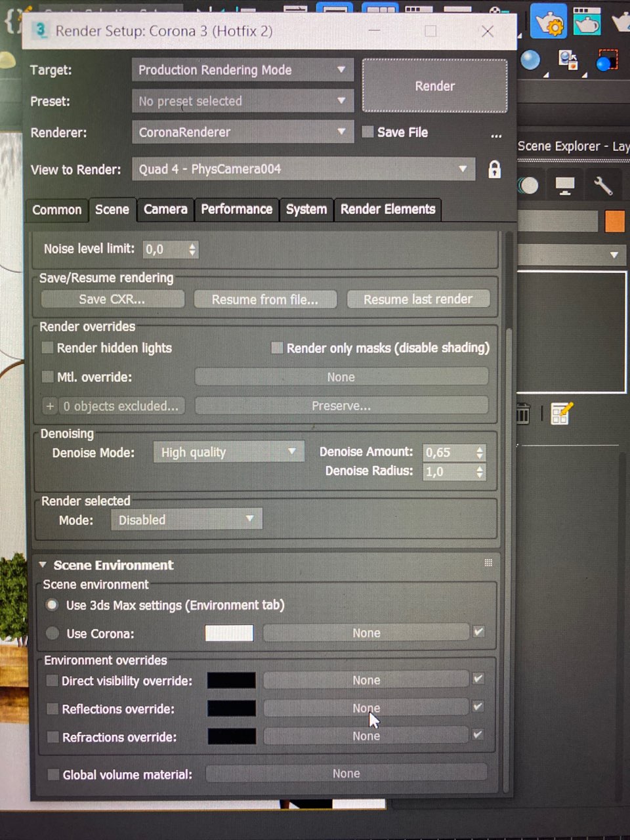The width and height of the screenshot is (630, 840).
Task: Open the modifier list dropdown in command panel
Action: click(571, 254)
